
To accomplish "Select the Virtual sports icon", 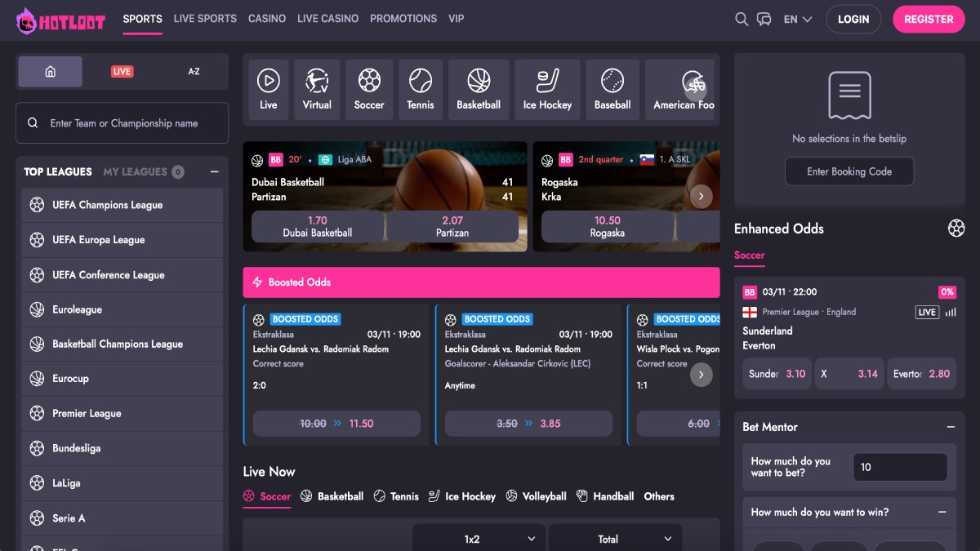I will (317, 89).
